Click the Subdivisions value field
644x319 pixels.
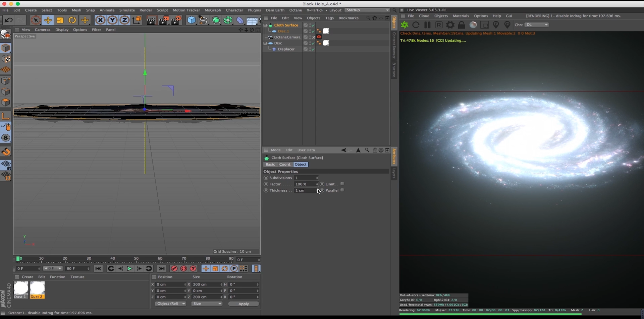306,178
